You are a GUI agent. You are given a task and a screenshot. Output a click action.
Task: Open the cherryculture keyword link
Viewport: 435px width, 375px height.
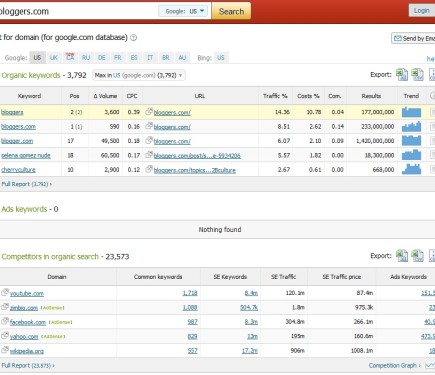pyautogui.click(x=18, y=170)
